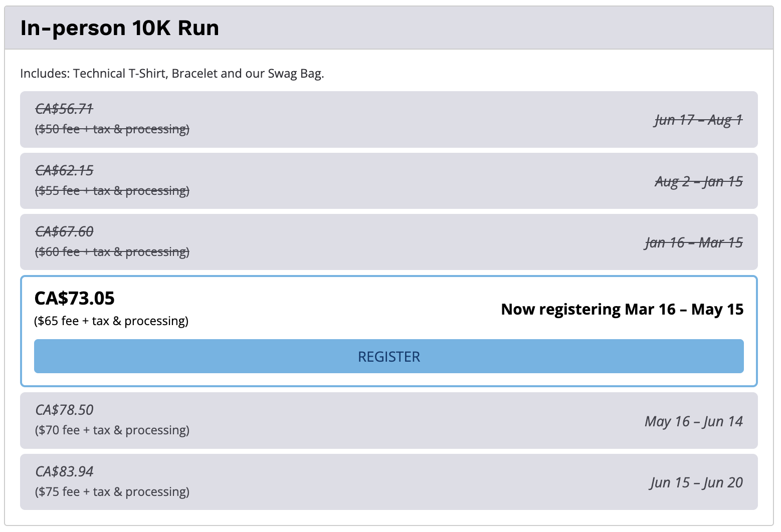Select the crossed-out CA$56.71 price
Screen dimensions: 781x532
[64, 109]
